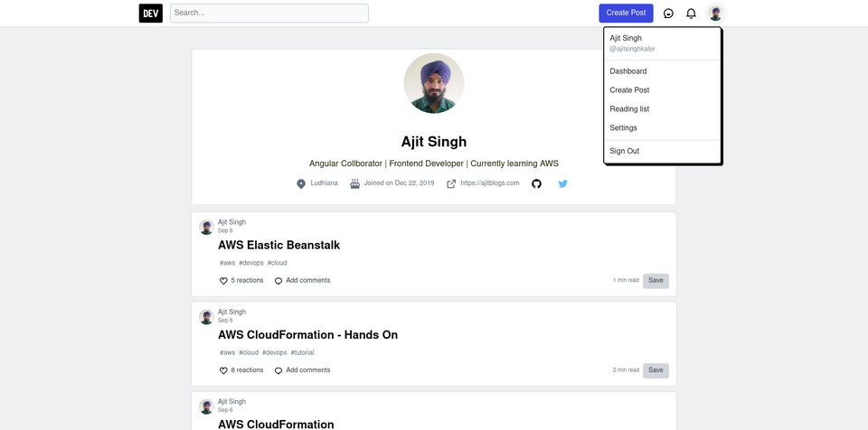Click heart icon on CloudFormation Hands On post

tap(223, 370)
